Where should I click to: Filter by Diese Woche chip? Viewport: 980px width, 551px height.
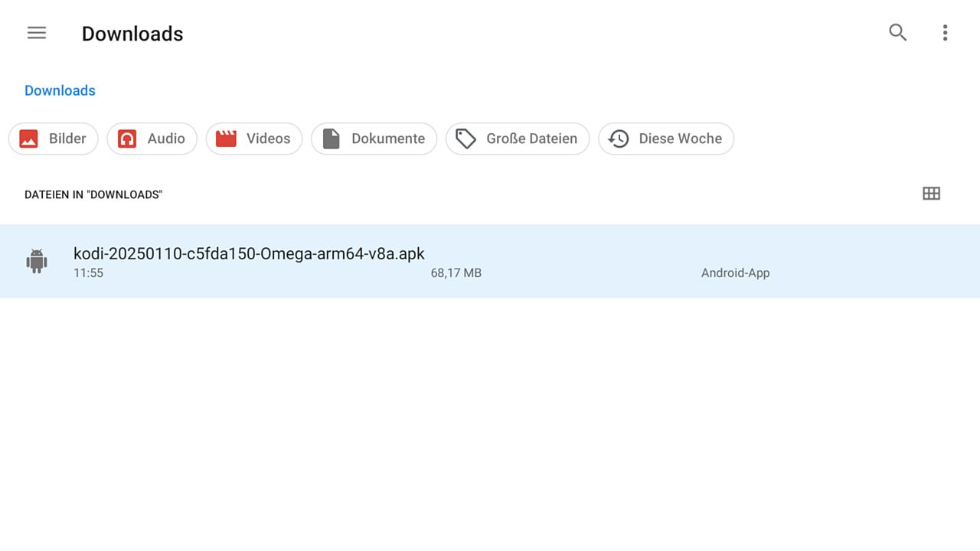[666, 139]
